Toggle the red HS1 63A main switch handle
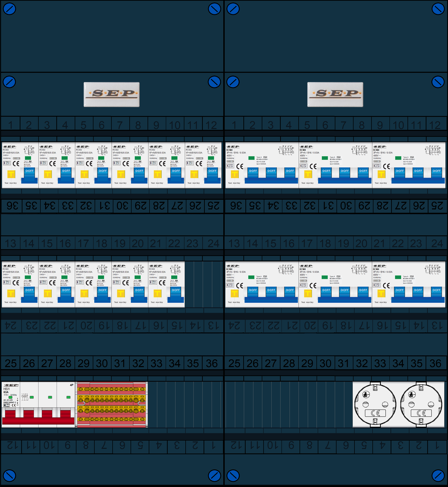This screenshot has height=487, width=448. point(38,417)
